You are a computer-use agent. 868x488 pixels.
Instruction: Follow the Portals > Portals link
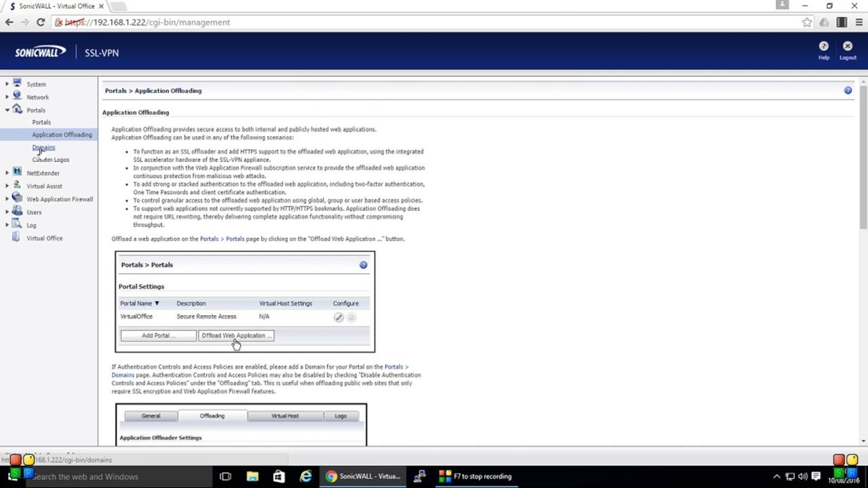(x=222, y=239)
